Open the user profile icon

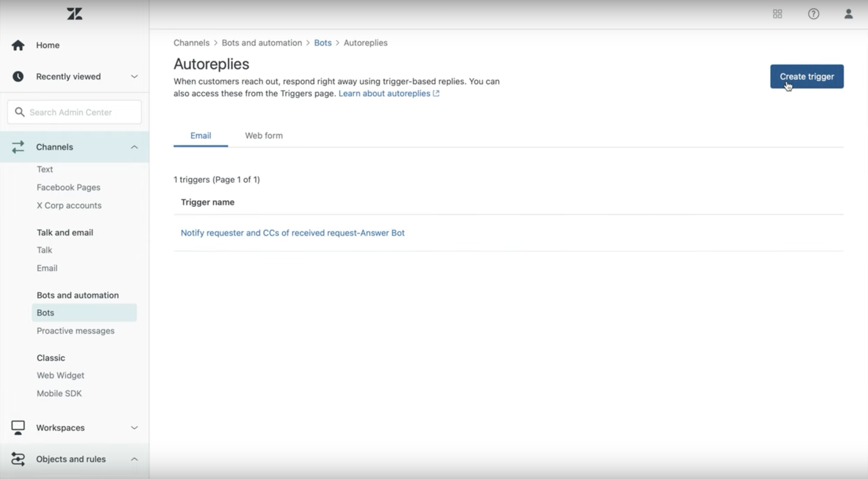848,14
